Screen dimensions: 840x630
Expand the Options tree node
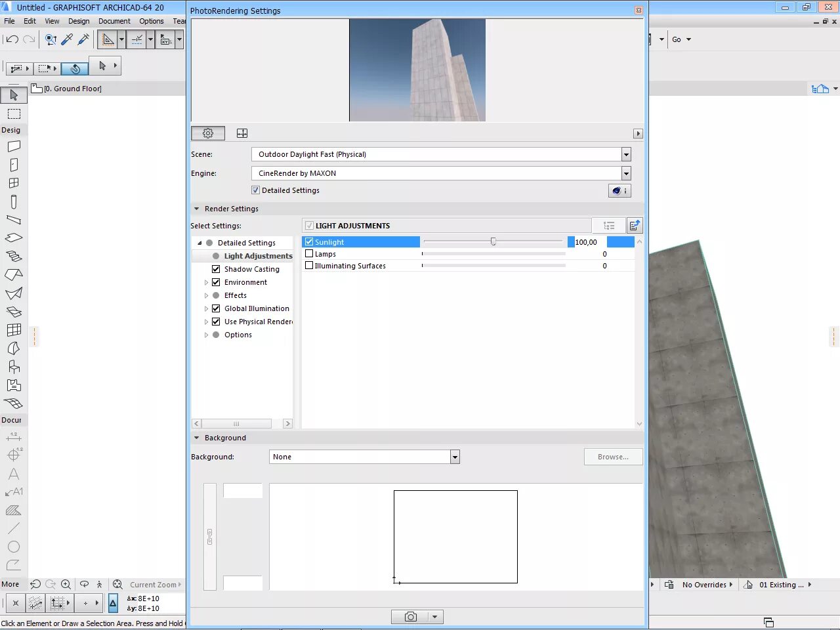206,335
